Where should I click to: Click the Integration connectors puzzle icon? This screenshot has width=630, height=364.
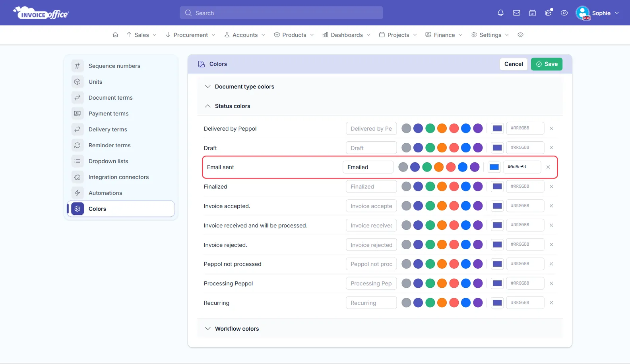78,177
